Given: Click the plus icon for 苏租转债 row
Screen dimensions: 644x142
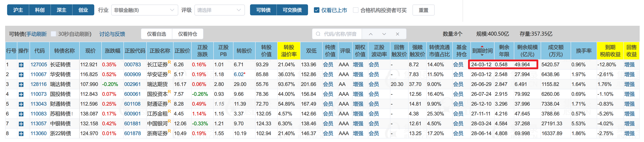Looking at the screenshot, I should pyautogui.click(x=21, y=114).
